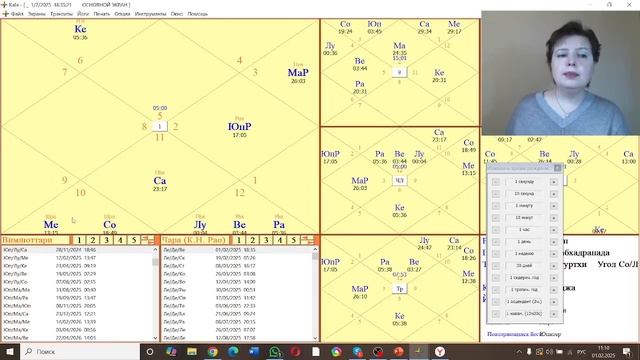Select Chara dasha level 1

239,240
